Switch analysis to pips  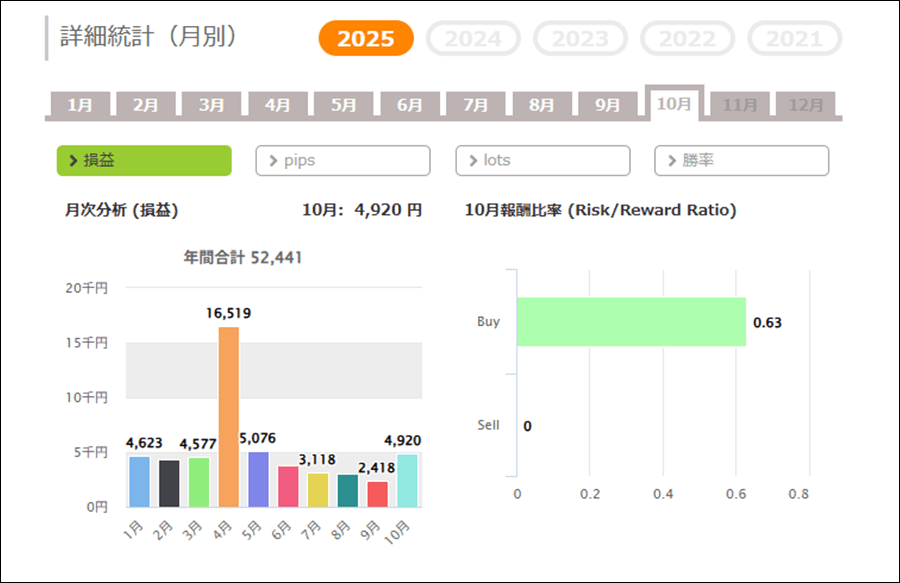click(343, 160)
